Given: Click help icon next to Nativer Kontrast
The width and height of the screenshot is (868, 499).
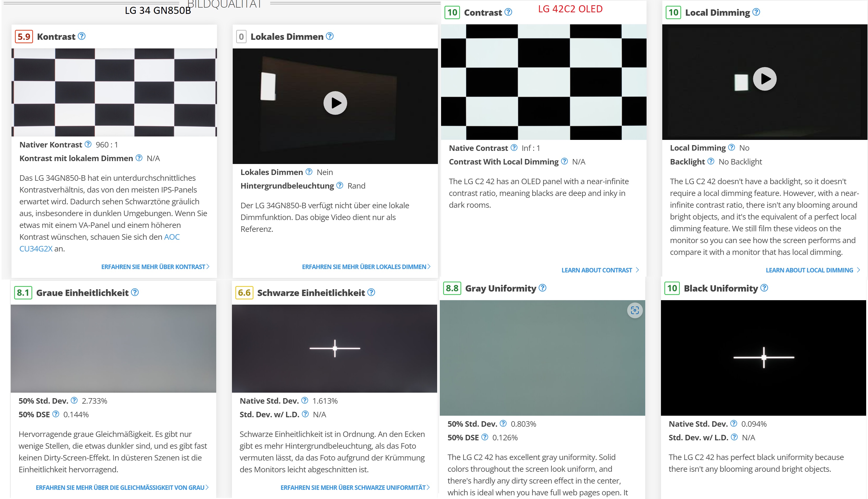Looking at the screenshot, I should click(88, 144).
